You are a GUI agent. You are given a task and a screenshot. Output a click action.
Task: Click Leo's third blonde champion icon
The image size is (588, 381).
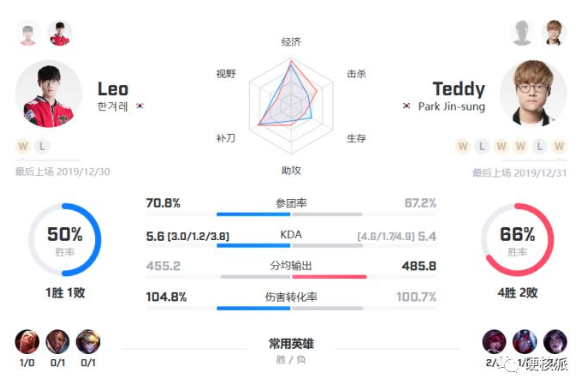[x=88, y=342]
